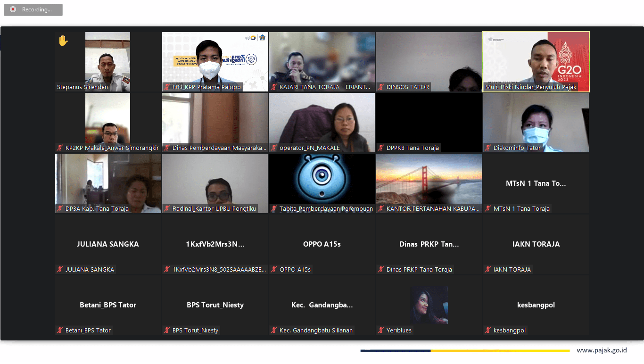The image size is (644, 364).
Task: Open the www.pajak.go.id link
Action: point(602,350)
